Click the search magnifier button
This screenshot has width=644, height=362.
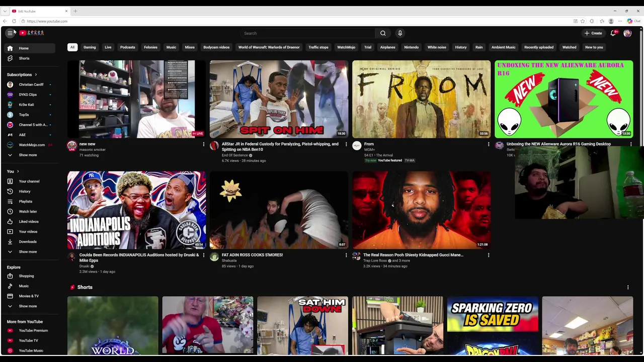(x=383, y=33)
